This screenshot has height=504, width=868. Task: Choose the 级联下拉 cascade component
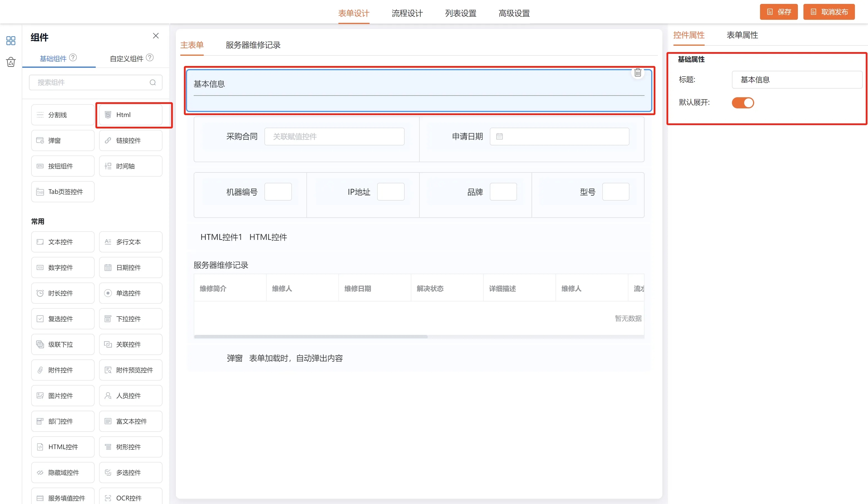63,344
